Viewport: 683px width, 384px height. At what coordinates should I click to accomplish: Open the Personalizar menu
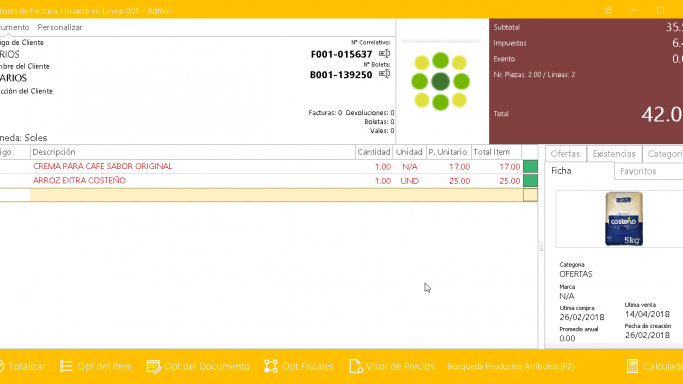[60, 27]
